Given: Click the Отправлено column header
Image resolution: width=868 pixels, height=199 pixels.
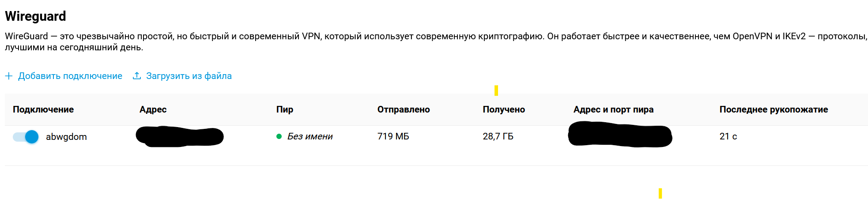Looking at the screenshot, I should point(404,109).
